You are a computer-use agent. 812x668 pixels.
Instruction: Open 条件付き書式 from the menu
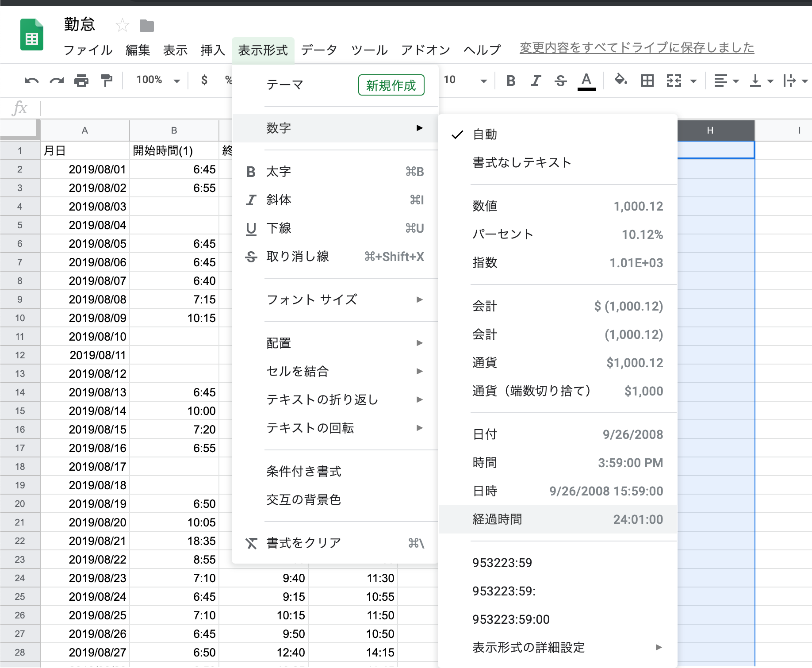(335, 472)
